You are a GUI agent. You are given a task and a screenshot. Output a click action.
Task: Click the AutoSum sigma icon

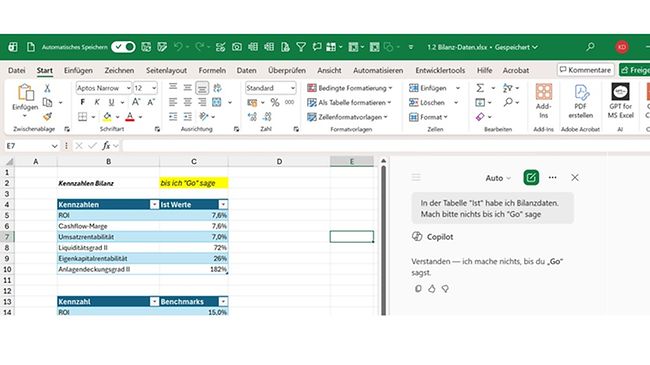point(480,88)
